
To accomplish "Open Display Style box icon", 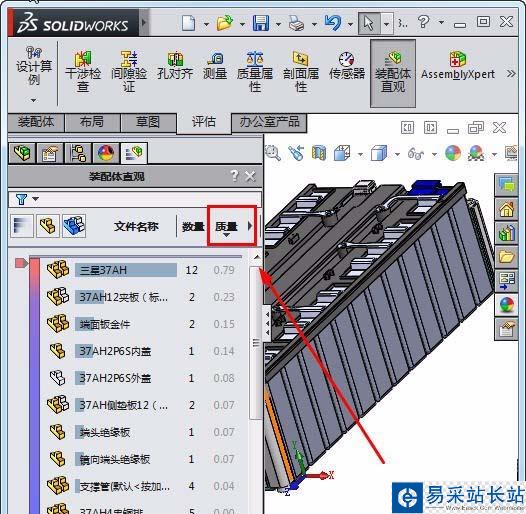I will 379,153.
